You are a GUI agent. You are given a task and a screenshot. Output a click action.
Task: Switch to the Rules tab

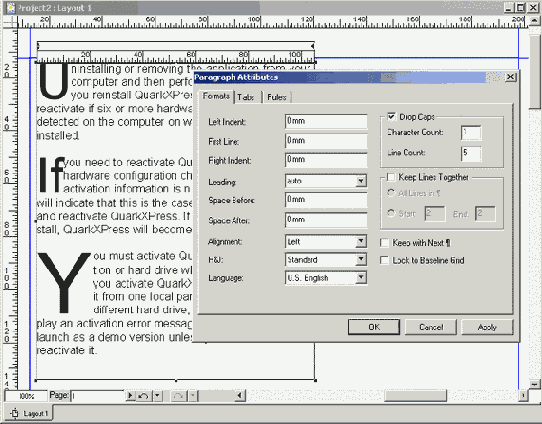coord(277,97)
